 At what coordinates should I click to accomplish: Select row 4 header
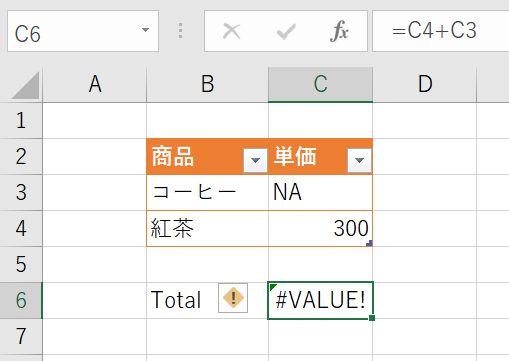(21, 229)
